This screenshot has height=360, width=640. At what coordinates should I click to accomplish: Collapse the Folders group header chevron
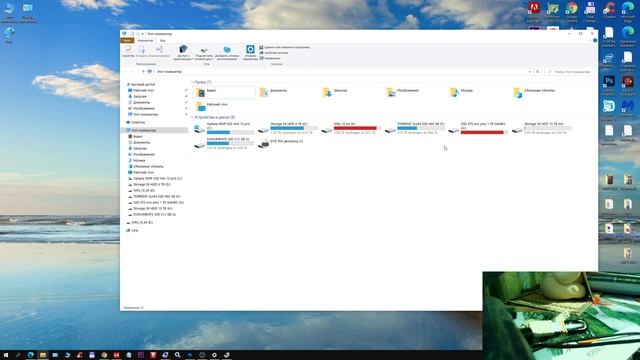(x=192, y=82)
